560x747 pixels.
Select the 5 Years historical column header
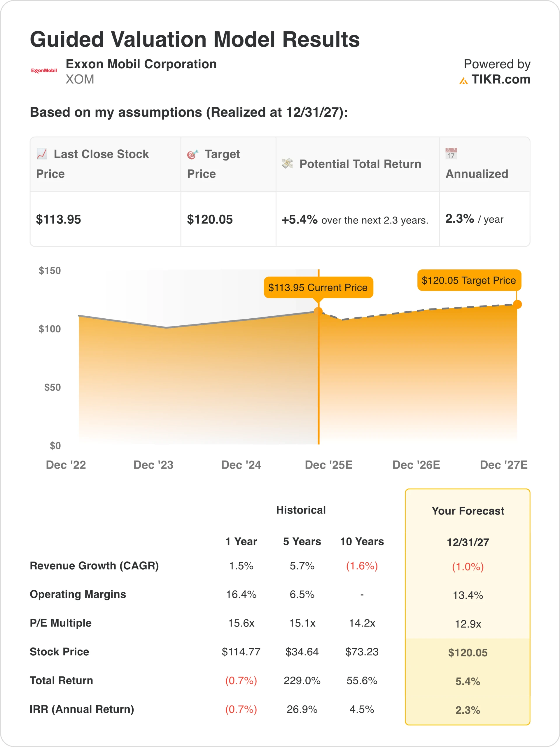point(302,541)
